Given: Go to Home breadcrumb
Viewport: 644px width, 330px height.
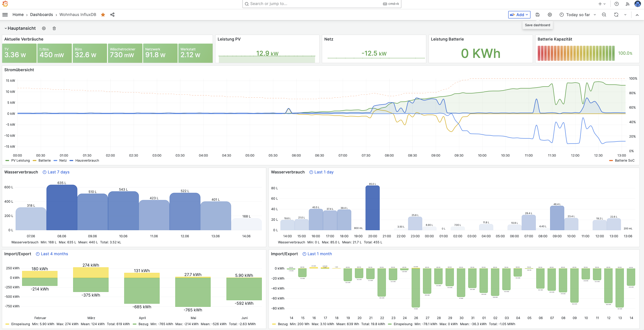Looking at the screenshot, I should click(18, 15).
